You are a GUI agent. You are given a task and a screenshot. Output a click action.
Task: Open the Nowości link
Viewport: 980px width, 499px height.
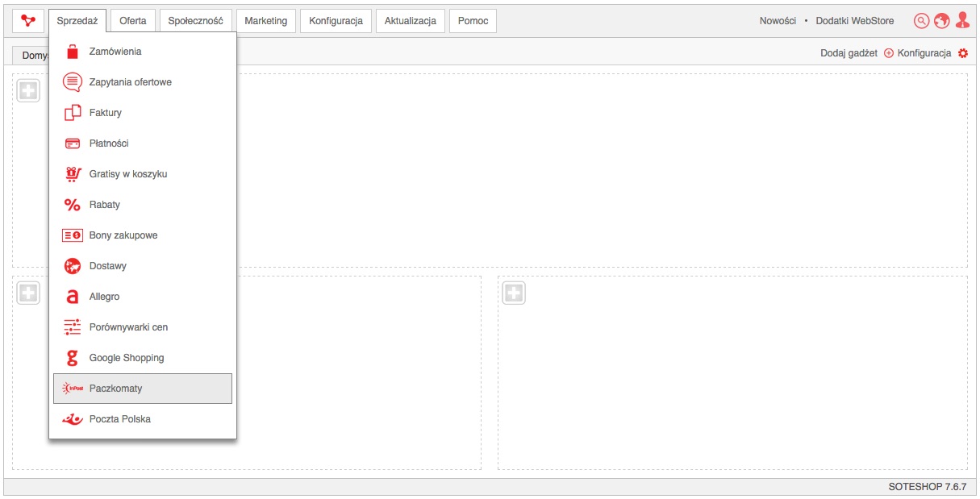coord(778,21)
